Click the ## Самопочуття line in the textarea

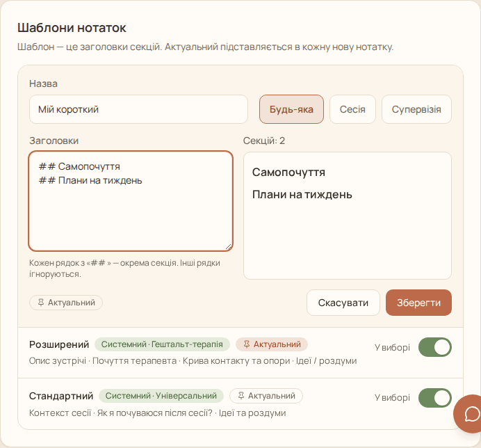click(79, 166)
